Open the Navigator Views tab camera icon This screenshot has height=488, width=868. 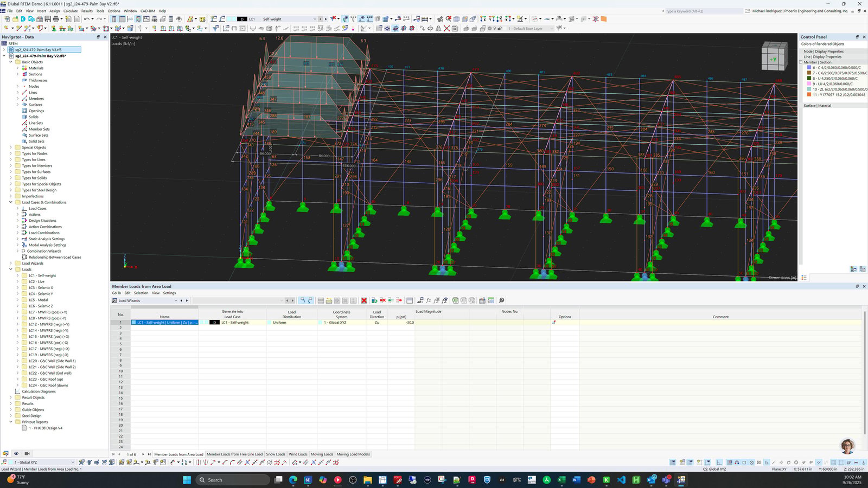click(x=27, y=453)
